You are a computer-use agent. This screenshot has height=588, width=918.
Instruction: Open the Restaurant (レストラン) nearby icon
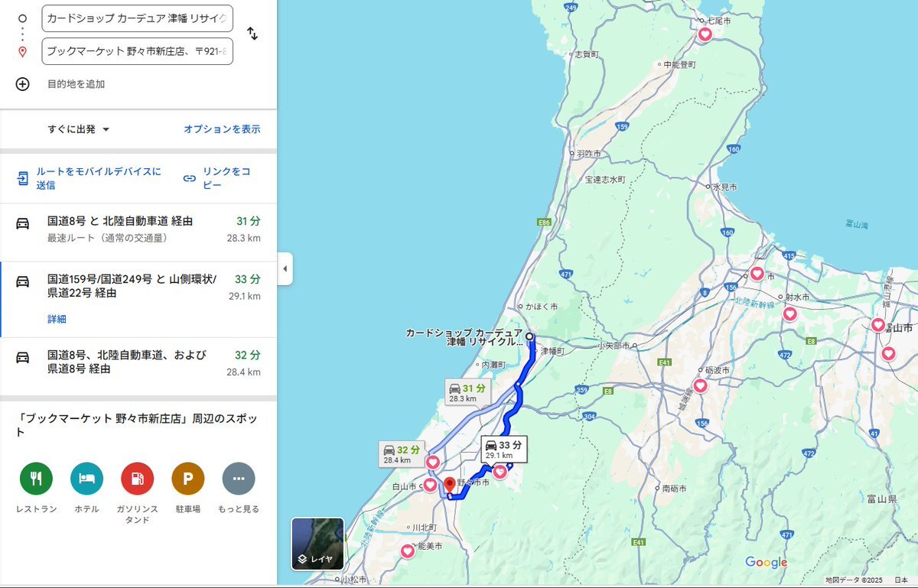pyautogui.click(x=36, y=479)
